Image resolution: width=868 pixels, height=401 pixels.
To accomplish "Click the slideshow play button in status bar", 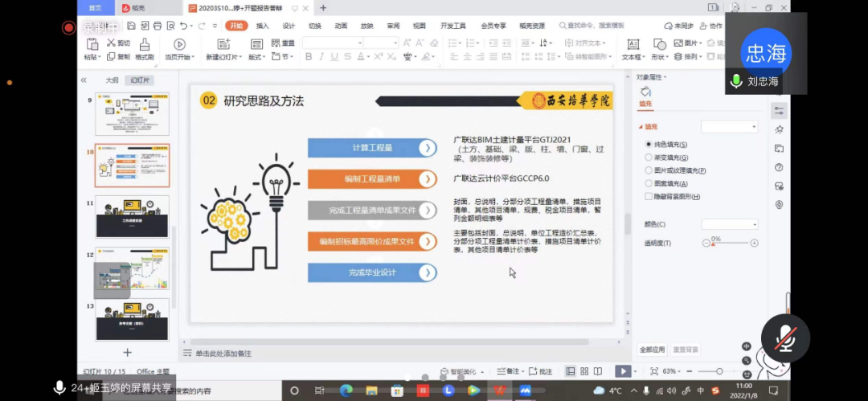I will pos(622,371).
